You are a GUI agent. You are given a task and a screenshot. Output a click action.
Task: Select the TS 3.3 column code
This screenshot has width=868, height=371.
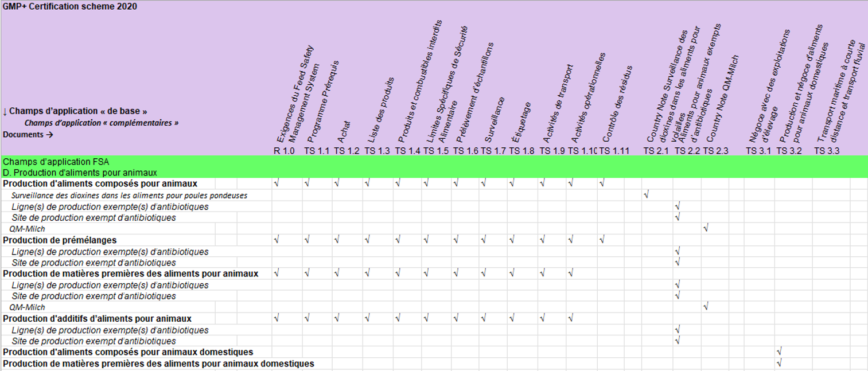[827, 151]
